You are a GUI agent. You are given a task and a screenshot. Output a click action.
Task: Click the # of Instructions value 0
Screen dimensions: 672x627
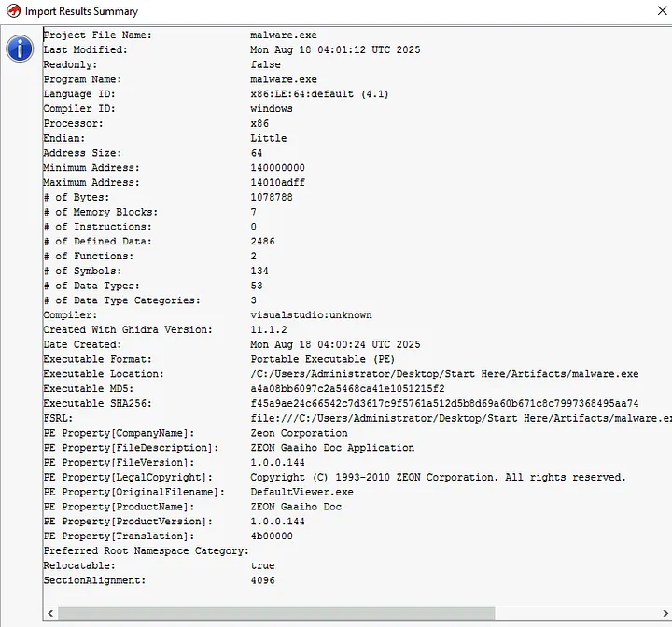(253, 227)
